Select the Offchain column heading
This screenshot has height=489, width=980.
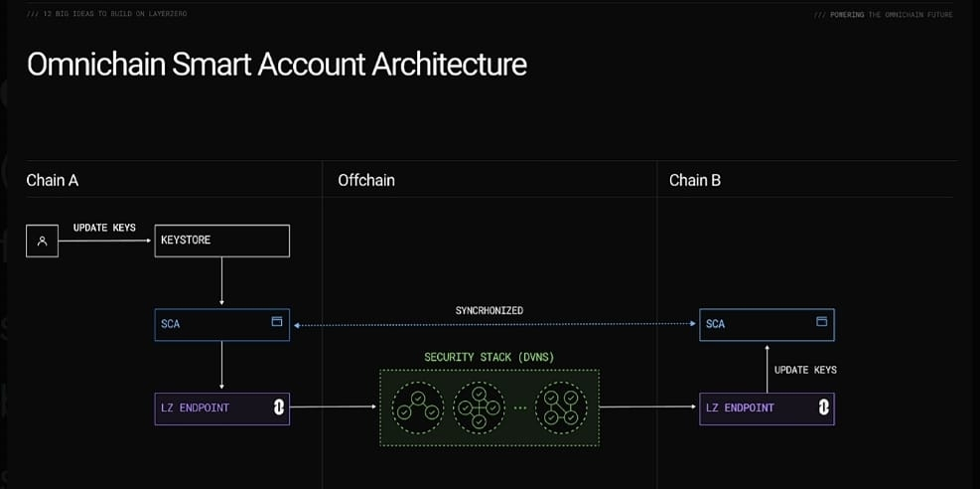pos(366,180)
